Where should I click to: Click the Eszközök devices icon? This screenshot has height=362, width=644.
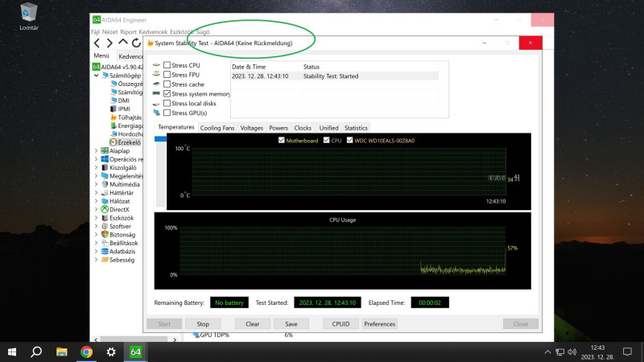point(105,218)
